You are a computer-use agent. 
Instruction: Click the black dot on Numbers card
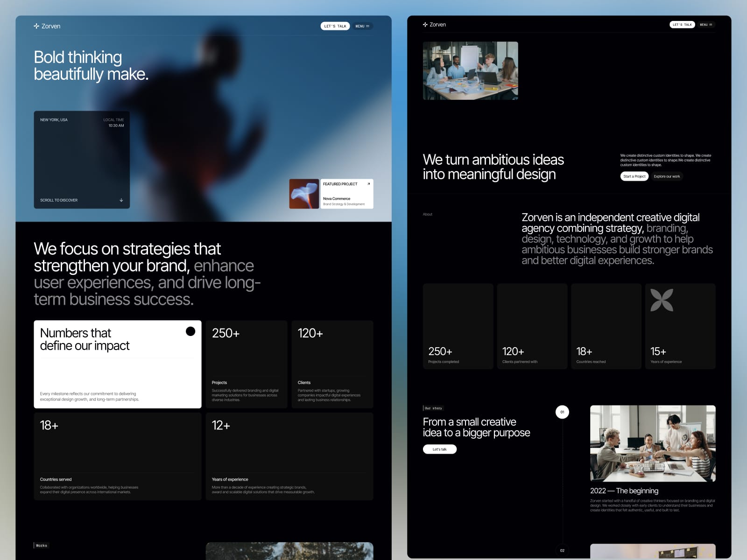(x=190, y=331)
